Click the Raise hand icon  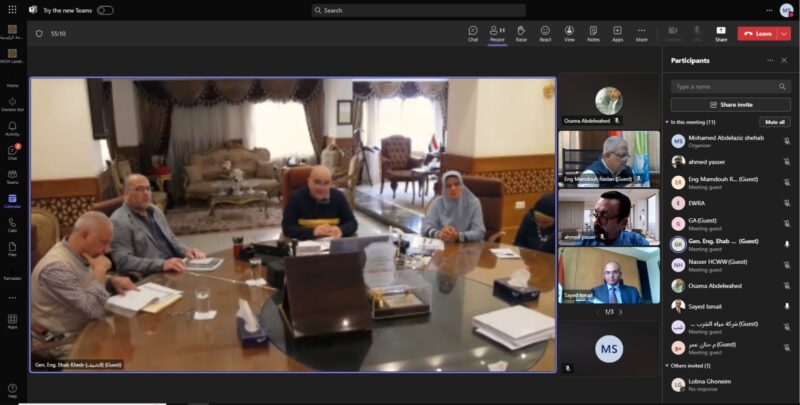(x=521, y=32)
